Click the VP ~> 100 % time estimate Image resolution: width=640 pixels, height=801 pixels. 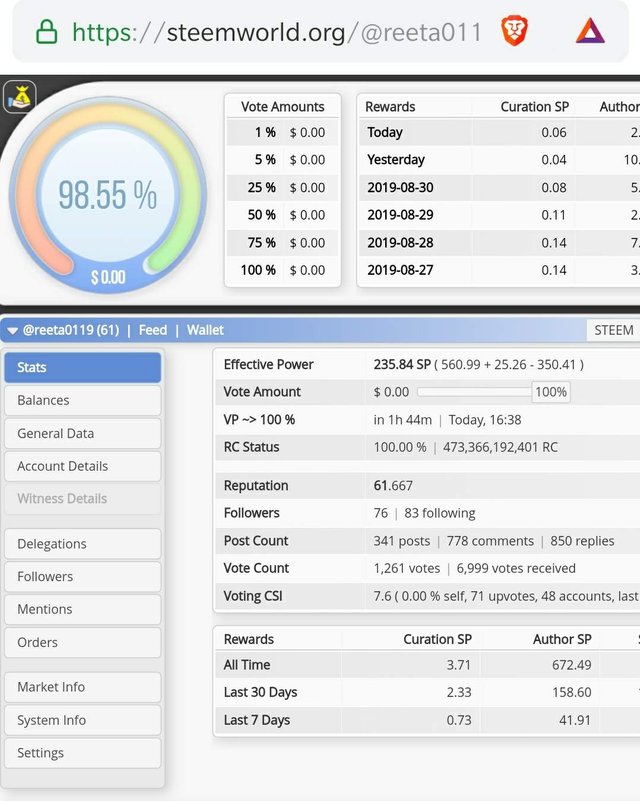pos(447,419)
